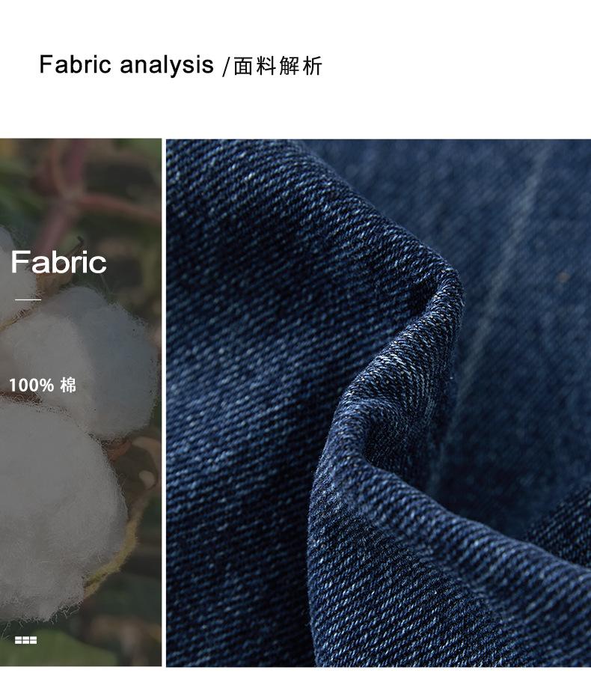Click the "100%" cotton composition text

31,386
